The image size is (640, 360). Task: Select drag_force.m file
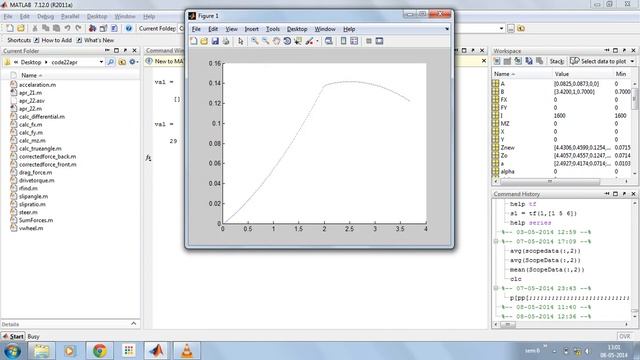pos(36,172)
